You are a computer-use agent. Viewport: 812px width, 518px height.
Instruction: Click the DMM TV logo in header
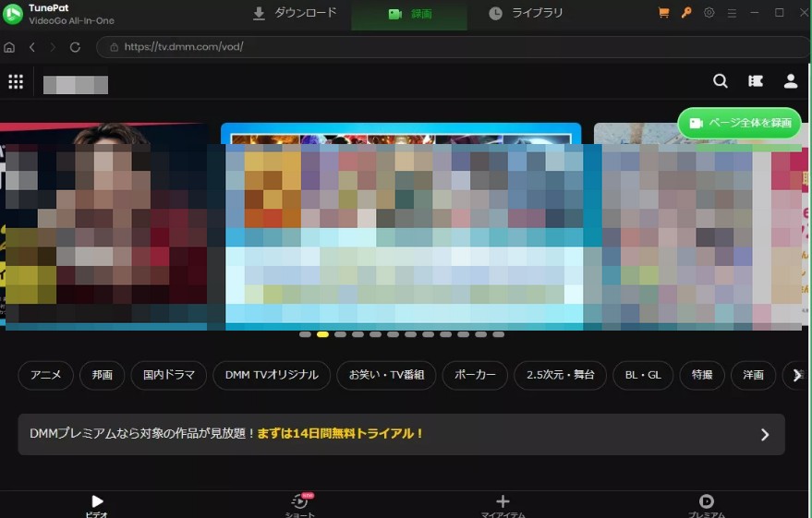(76, 85)
